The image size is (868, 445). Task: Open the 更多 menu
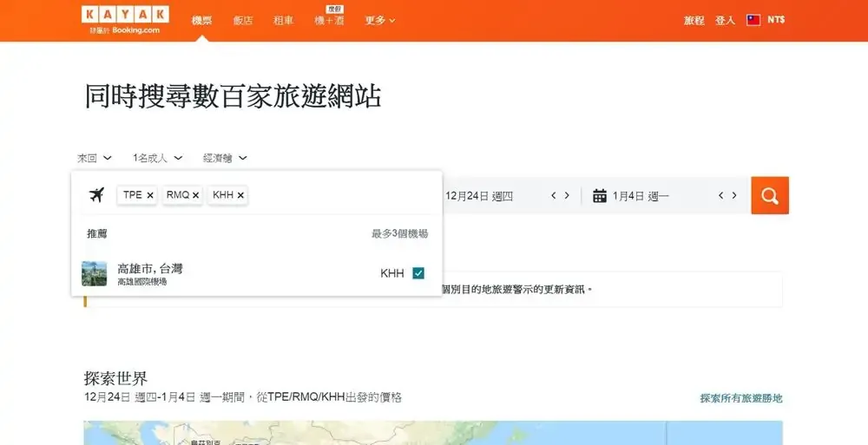(x=379, y=20)
